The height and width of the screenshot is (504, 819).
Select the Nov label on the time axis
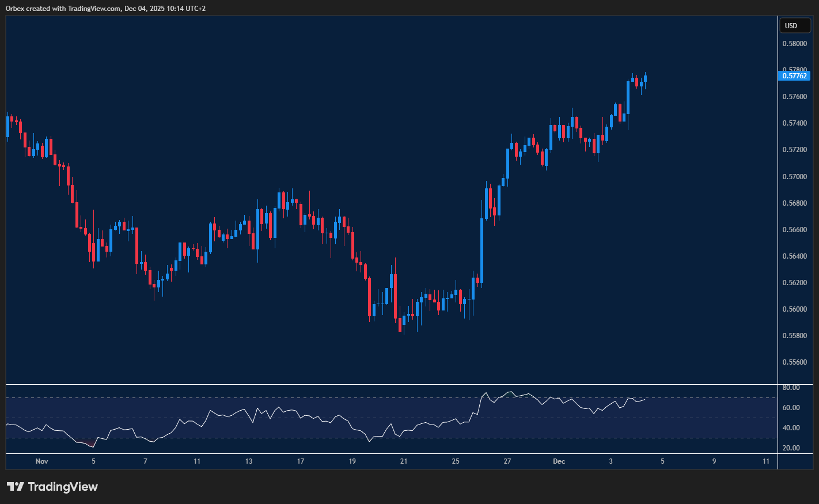tap(41, 461)
